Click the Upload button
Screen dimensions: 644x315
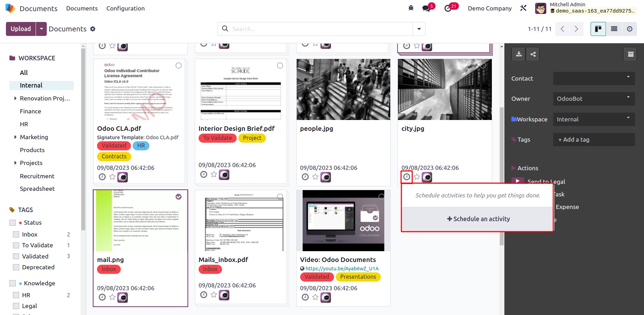click(x=21, y=29)
